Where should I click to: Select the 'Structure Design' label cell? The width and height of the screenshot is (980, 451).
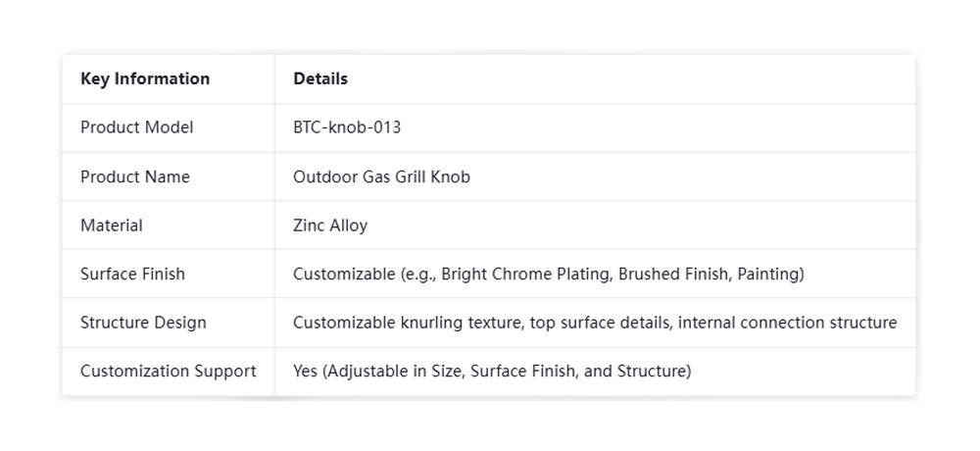click(143, 323)
